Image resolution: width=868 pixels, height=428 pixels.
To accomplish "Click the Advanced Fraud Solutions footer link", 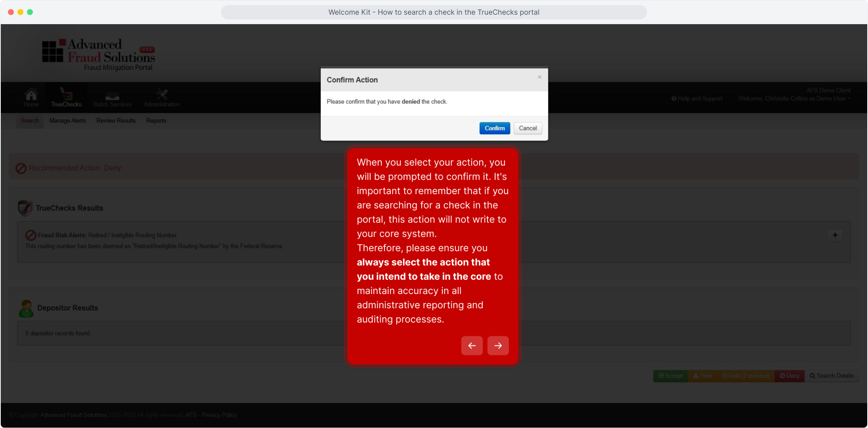I will [74, 415].
